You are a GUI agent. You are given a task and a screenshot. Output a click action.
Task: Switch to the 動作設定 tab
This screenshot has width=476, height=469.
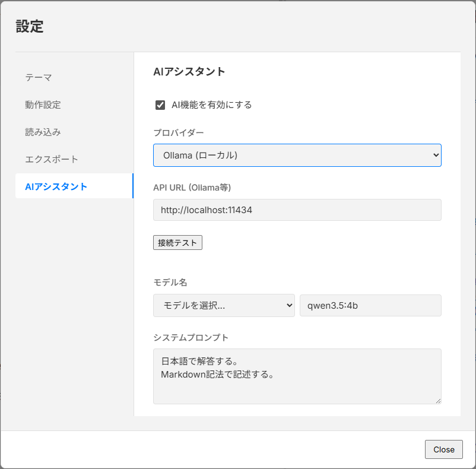click(74, 104)
